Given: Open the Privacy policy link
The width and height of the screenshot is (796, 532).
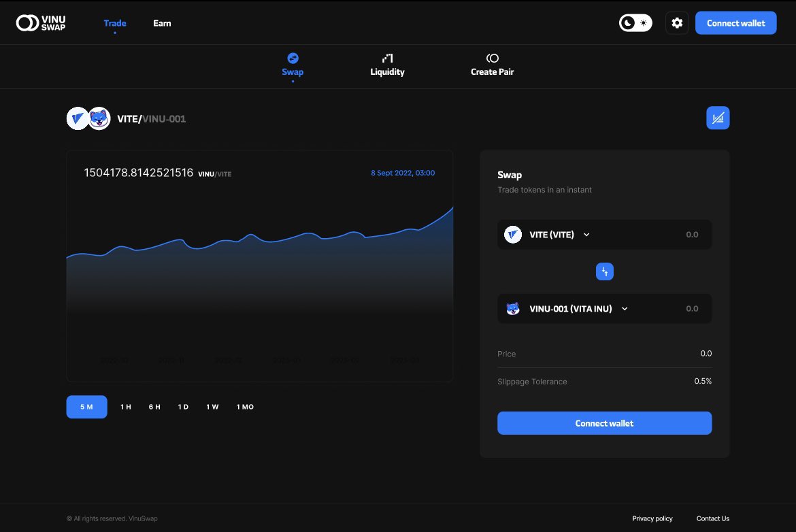Looking at the screenshot, I should (x=652, y=518).
